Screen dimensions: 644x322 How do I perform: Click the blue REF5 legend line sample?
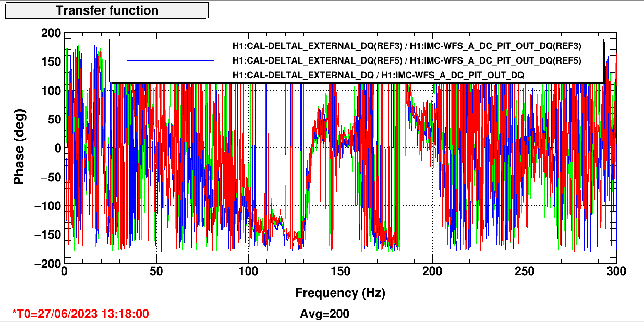(x=171, y=60)
